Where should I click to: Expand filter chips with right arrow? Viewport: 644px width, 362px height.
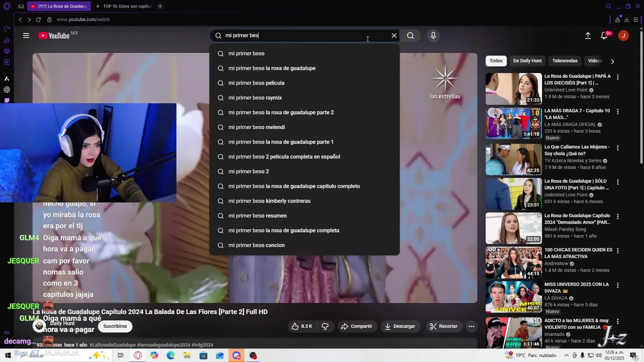click(612, 61)
